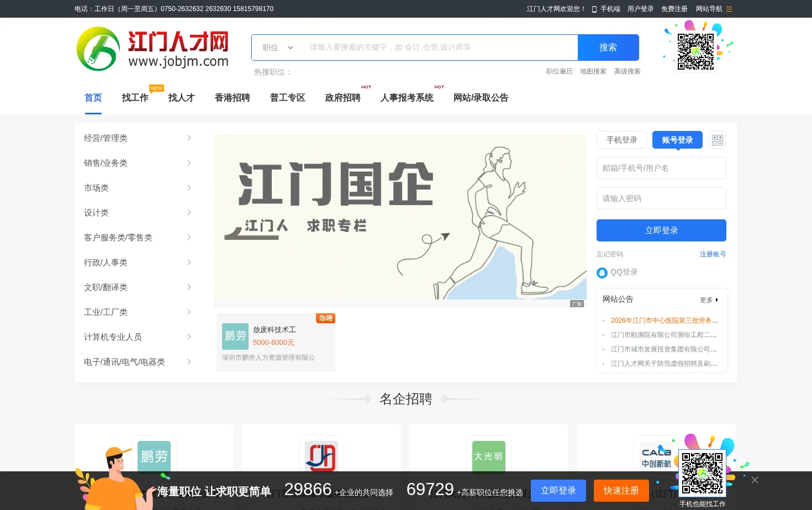Click the 江门人才网 site logo
Image resolution: width=812 pixels, height=510 pixels.
152,49
